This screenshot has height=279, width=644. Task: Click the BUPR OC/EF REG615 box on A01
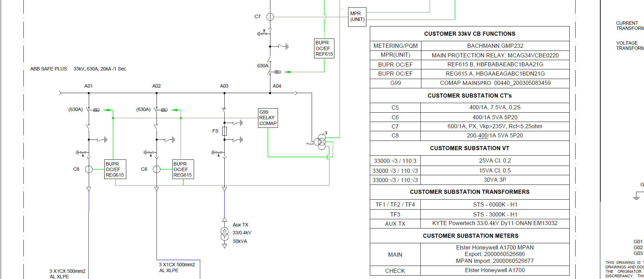coord(115,169)
